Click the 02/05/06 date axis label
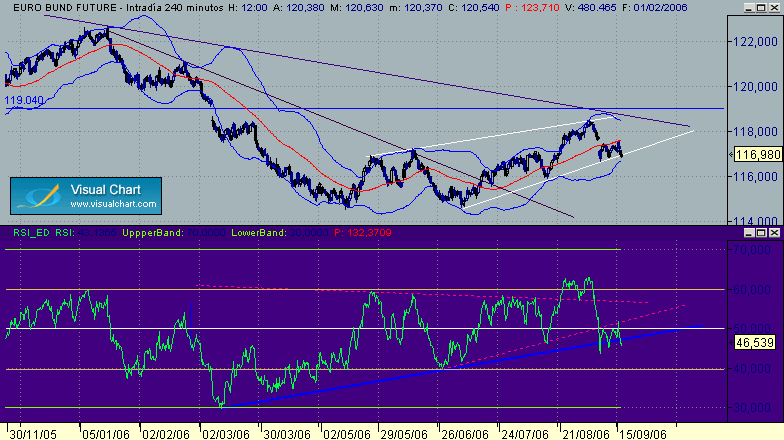The height and width of the screenshot is (440, 784). (x=346, y=434)
